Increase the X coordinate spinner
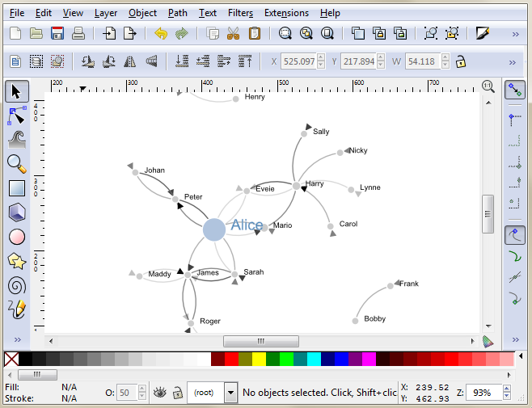This screenshot has height=408, width=532. pos(321,57)
